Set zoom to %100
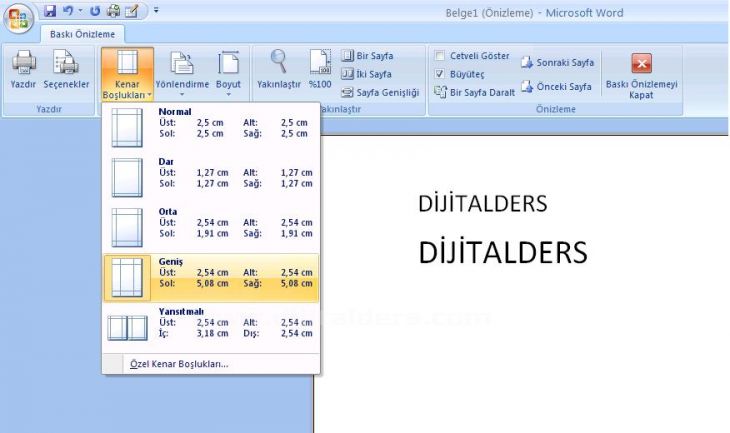The height and width of the screenshot is (433, 730). [320, 70]
